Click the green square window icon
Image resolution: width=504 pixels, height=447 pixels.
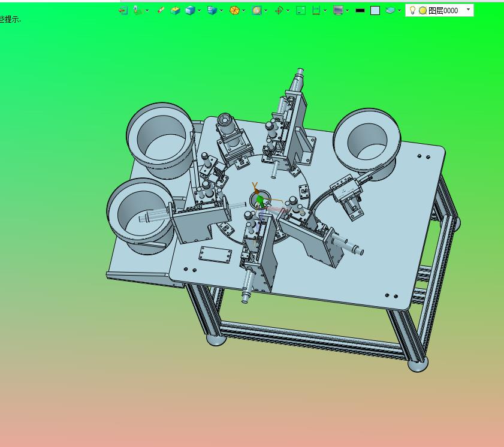(301, 11)
